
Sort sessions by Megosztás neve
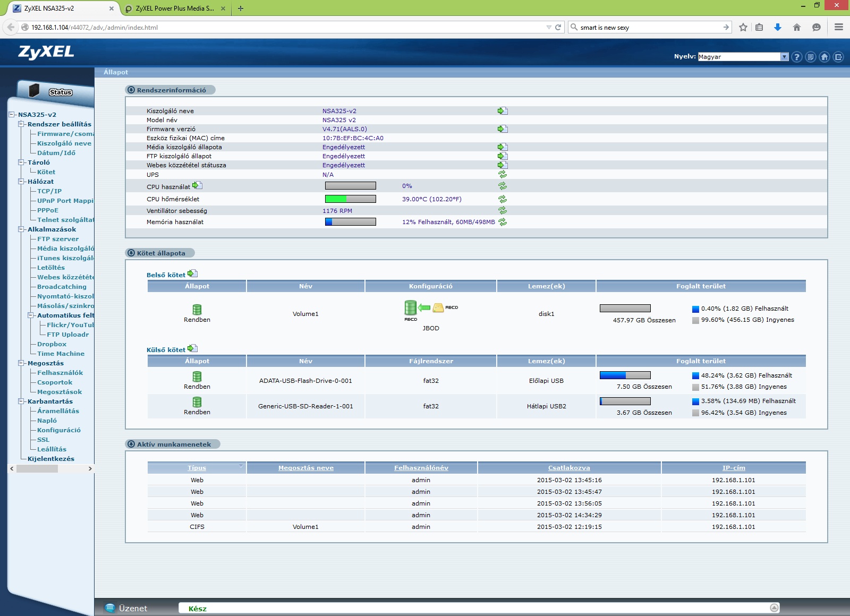click(306, 468)
